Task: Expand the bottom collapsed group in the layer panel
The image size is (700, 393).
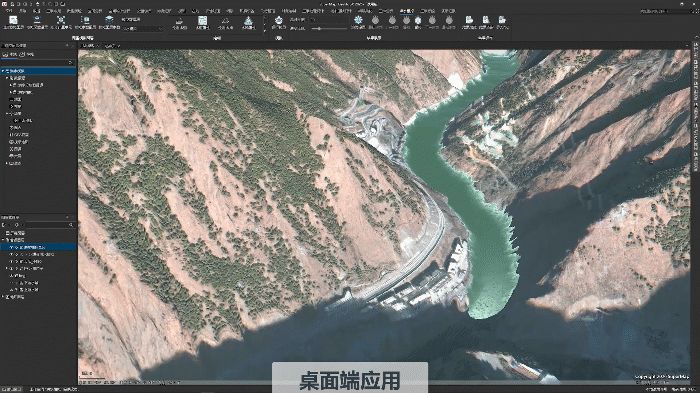Action: tap(3, 297)
